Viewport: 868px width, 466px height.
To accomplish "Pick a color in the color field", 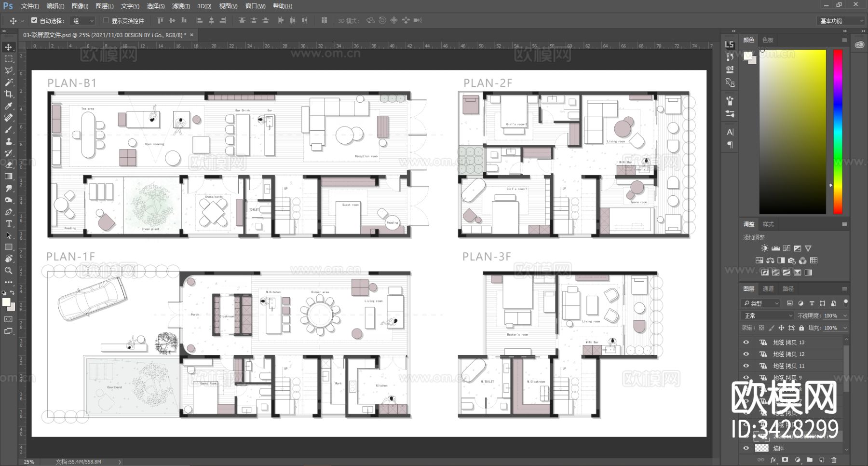I will click(793, 132).
